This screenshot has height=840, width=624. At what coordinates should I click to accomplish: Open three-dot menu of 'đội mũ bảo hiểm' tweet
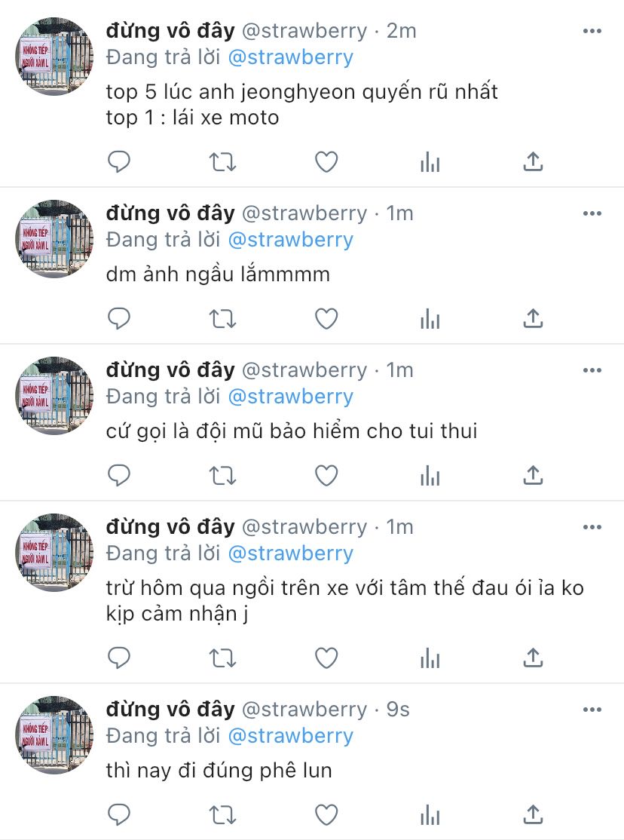[592, 370]
